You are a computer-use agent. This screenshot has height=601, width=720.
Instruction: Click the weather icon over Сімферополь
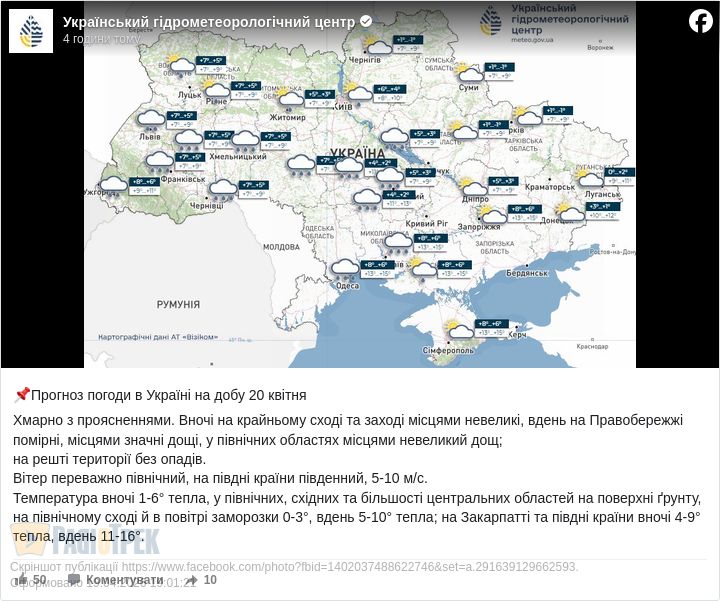(x=461, y=331)
